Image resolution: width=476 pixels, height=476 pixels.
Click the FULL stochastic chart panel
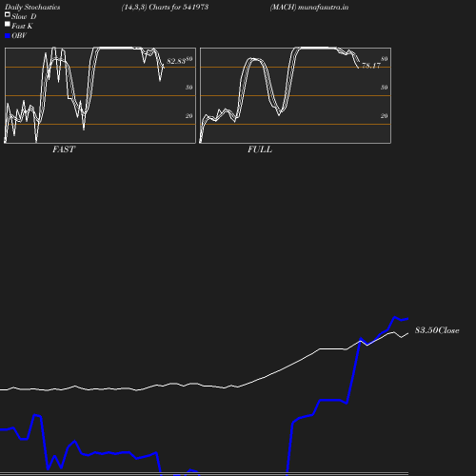pyautogui.click(x=295, y=95)
